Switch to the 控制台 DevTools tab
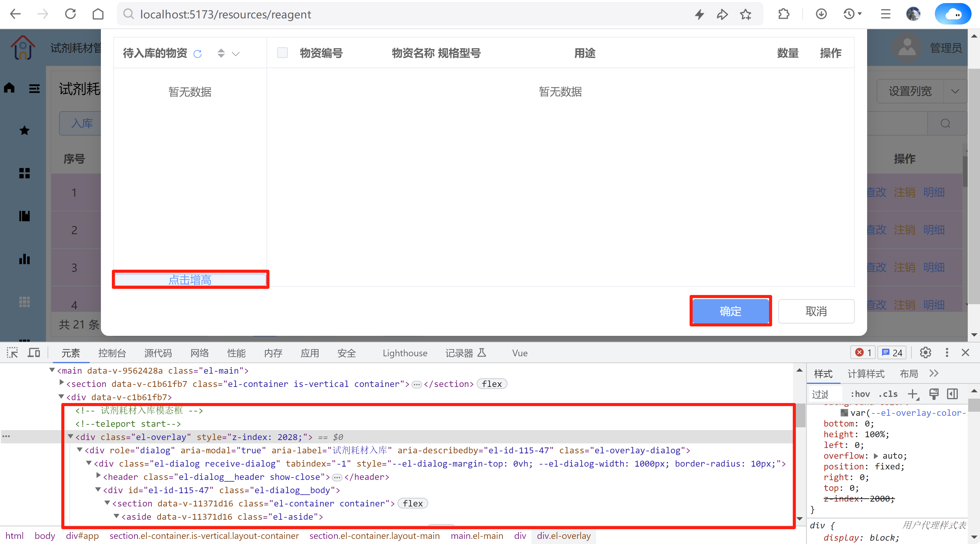 tap(112, 353)
